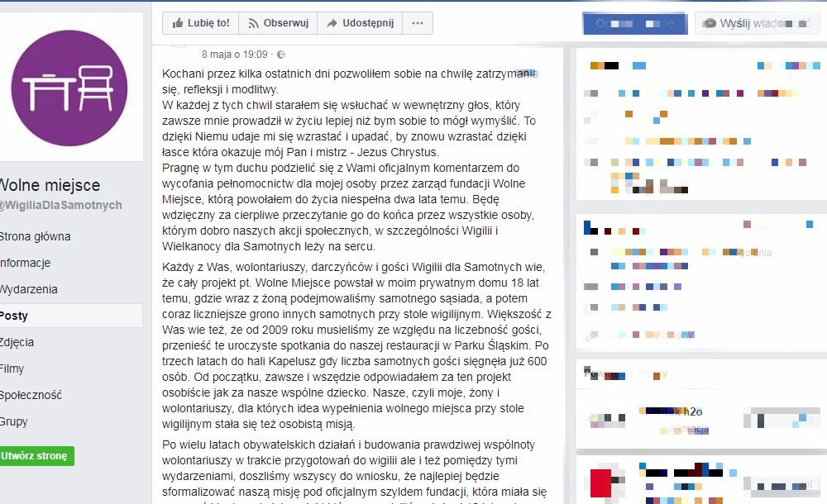Click the Wyślij wiadomość messenger button

[758, 23]
